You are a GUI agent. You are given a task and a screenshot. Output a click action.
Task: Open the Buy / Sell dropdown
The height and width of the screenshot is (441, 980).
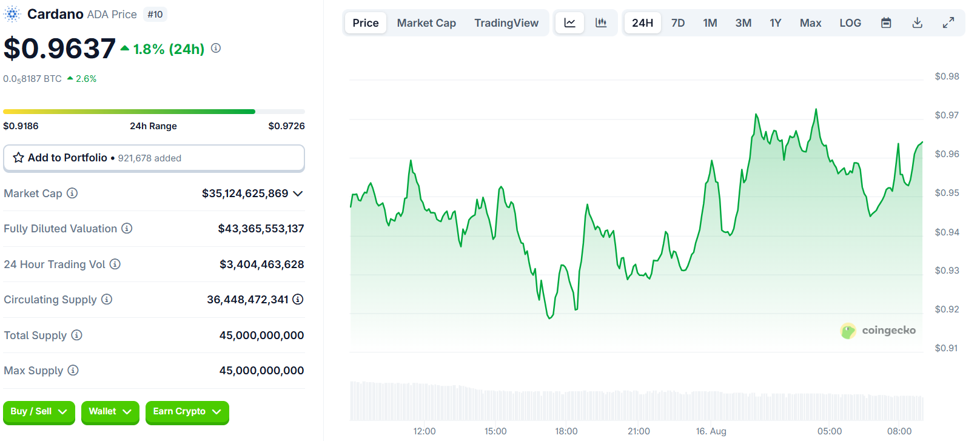[x=39, y=412]
